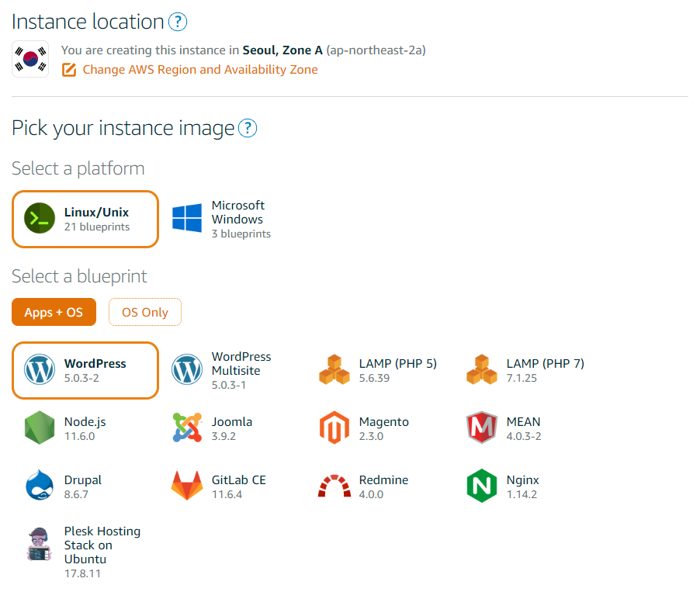The height and width of the screenshot is (592, 700).
Task: Click version 7.1.25 under LAMP
Action: tap(522, 378)
